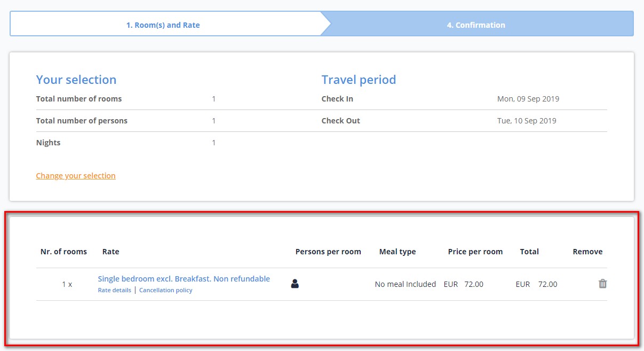The width and height of the screenshot is (644, 351).
Task: Click the Total number of persons label
Action: (x=82, y=121)
